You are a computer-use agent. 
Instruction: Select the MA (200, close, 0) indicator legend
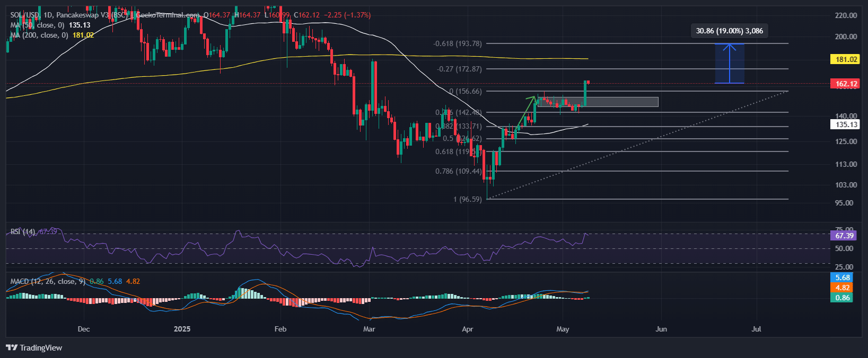click(x=52, y=35)
